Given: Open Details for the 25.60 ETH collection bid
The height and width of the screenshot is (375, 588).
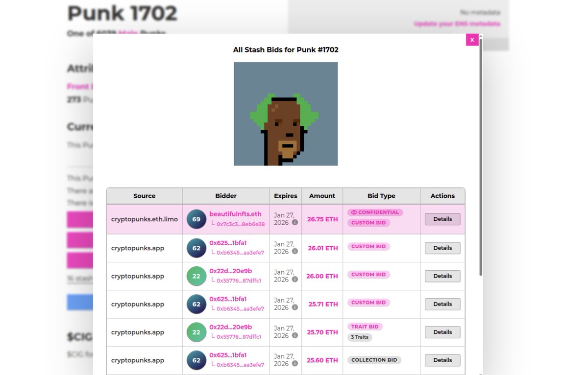Looking at the screenshot, I should point(442,360).
